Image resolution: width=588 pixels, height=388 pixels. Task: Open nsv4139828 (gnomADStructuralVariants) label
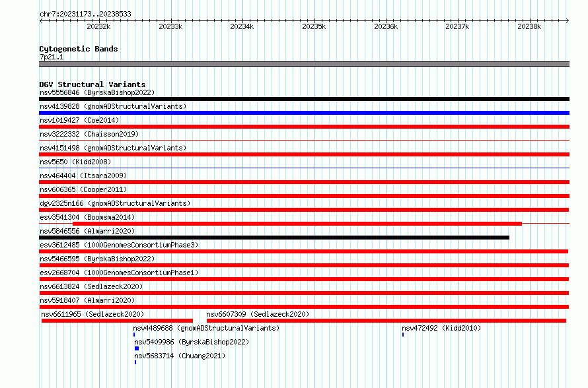click(x=113, y=106)
